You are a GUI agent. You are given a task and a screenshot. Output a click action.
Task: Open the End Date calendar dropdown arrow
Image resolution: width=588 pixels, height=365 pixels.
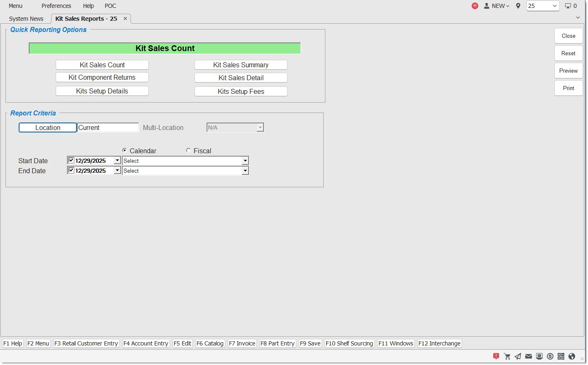coord(117,171)
